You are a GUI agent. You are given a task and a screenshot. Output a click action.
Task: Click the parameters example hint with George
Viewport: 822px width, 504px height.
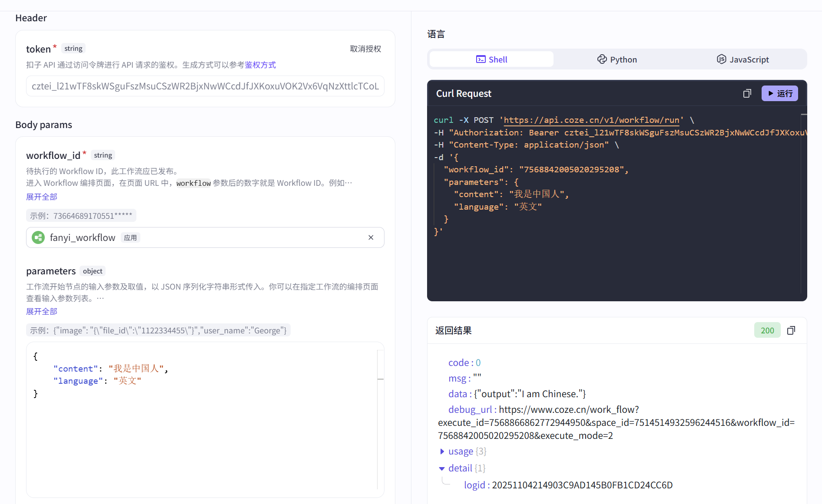tap(158, 330)
